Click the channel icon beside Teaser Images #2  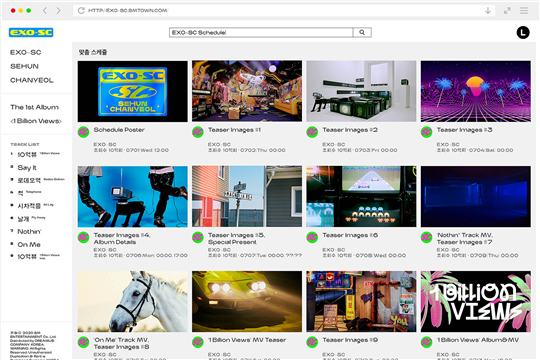pos(312,132)
